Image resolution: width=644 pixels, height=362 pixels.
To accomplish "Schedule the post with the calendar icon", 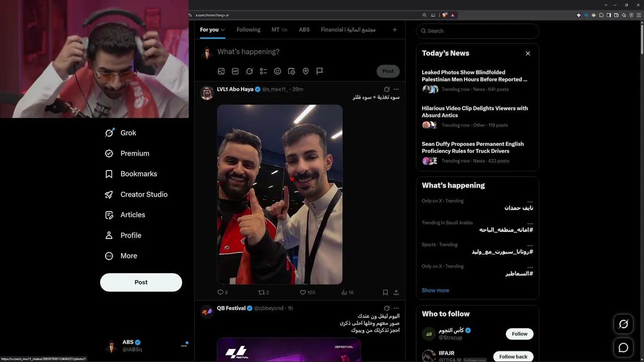I will pos(291,71).
